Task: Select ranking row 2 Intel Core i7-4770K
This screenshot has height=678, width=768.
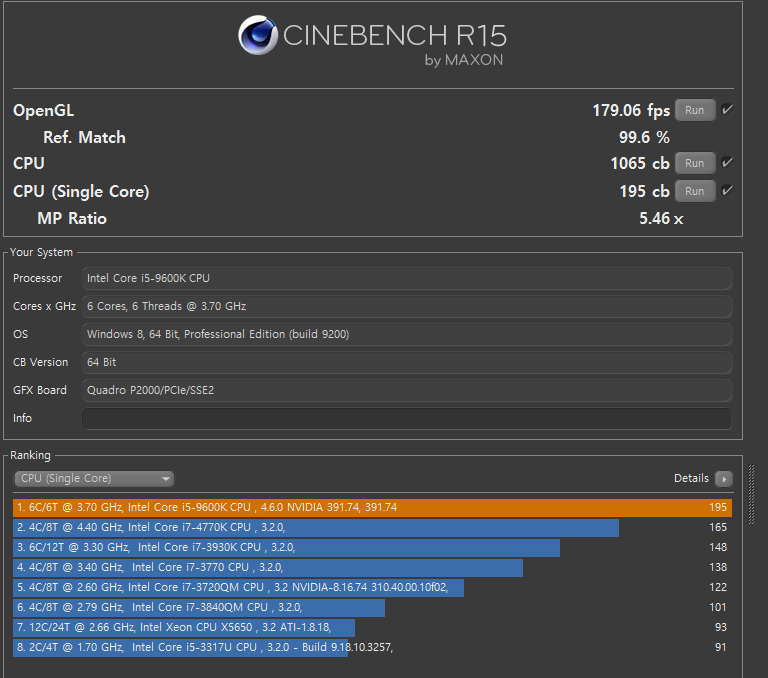Action: click(x=372, y=528)
